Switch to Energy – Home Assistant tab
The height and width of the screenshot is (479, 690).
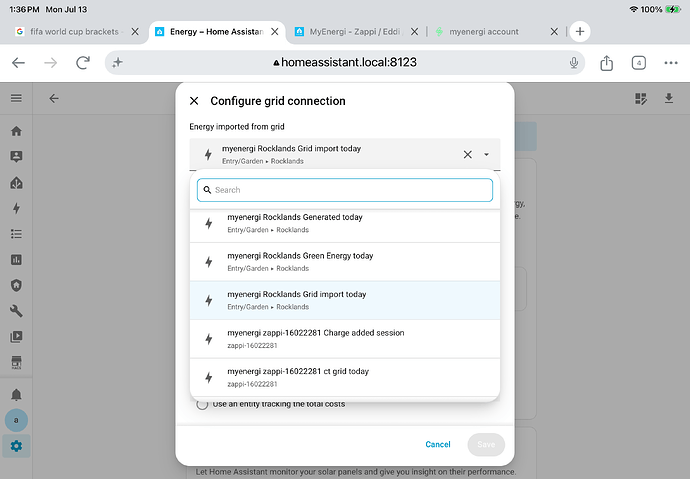217,32
